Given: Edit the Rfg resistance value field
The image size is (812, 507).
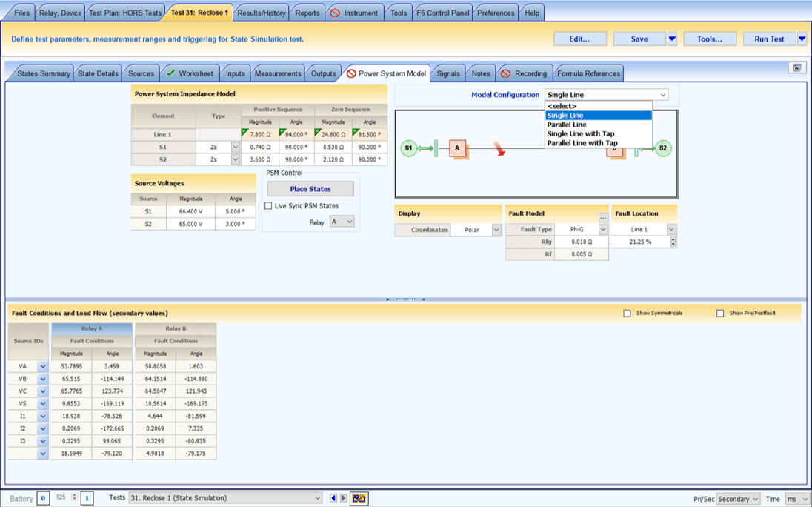Looking at the screenshot, I should point(582,242).
